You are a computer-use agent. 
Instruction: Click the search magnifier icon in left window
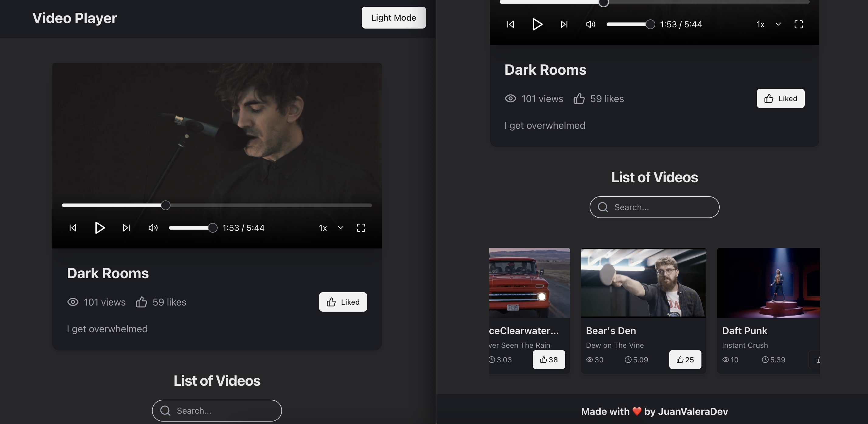(x=165, y=411)
